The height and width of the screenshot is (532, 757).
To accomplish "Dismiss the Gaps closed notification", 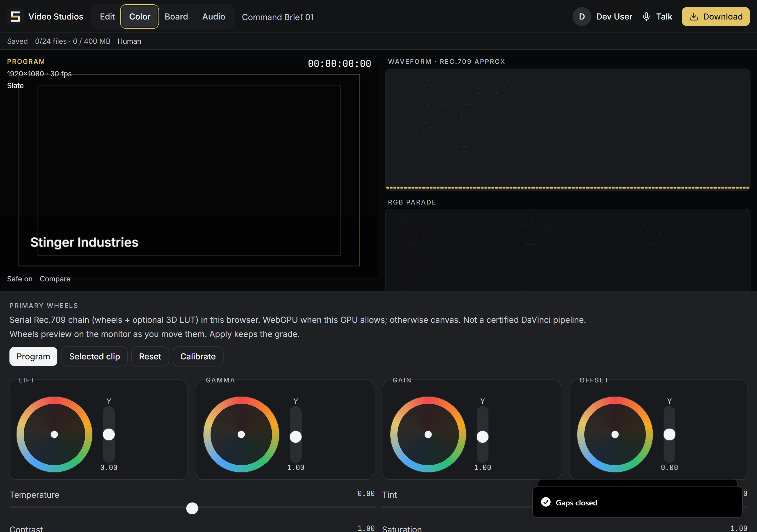I will pyautogui.click(x=637, y=502).
